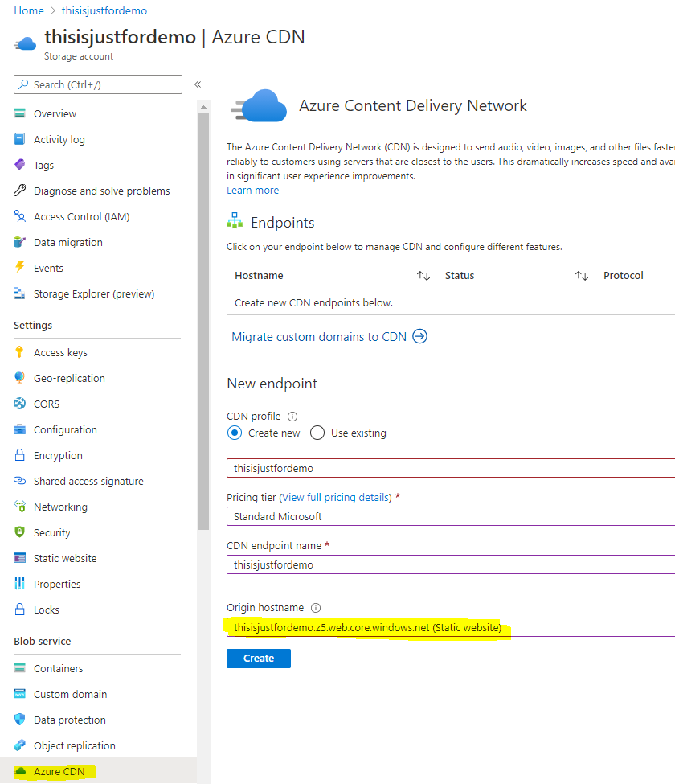Open the Origin hostname dropdown
Viewport: 675px width, 784px height.
pyautogui.click(x=451, y=627)
